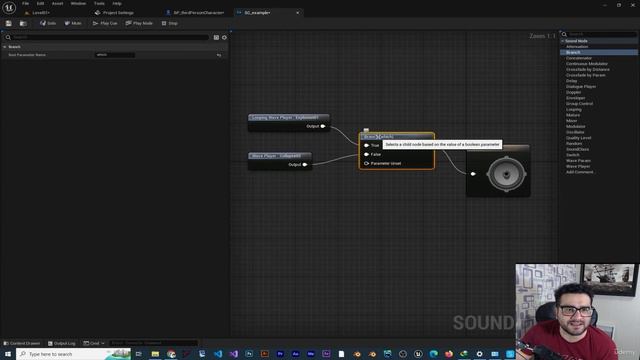Close the SC_example tab
The width and height of the screenshot is (640, 360).
pos(298,13)
